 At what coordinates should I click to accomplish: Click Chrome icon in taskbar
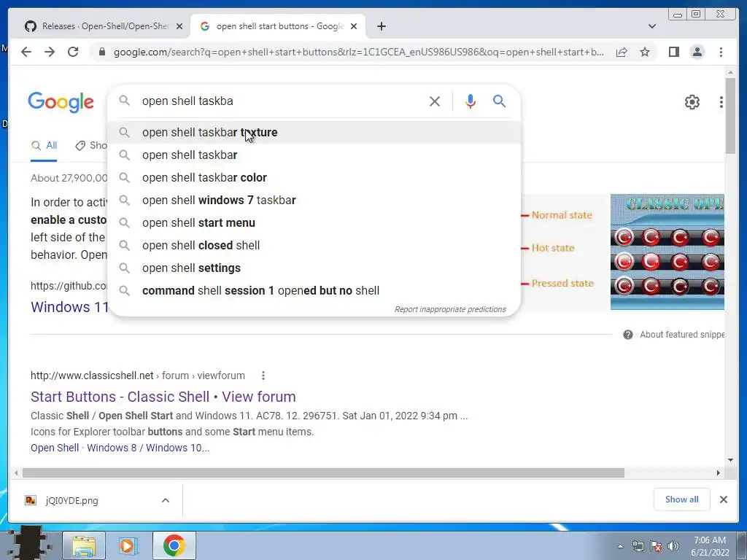click(x=174, y=545)
